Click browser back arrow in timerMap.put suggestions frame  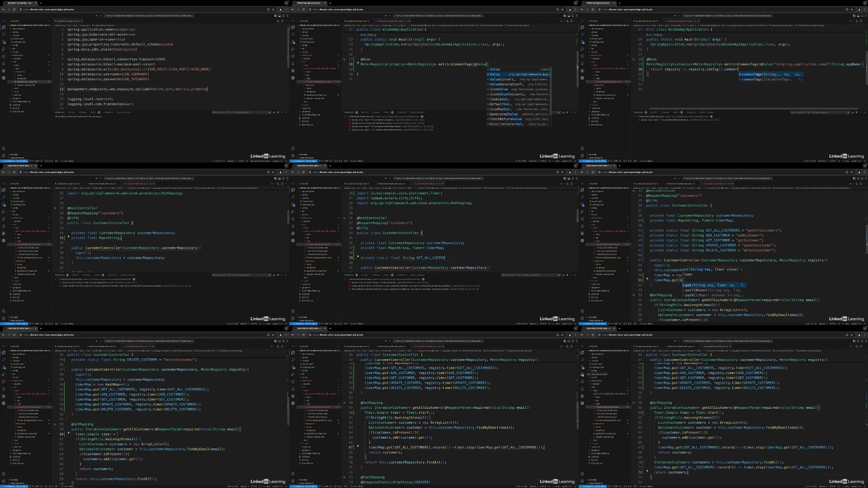(582, 172)
